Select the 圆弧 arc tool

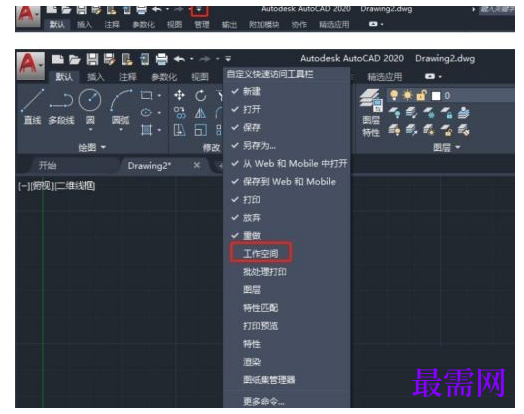click(121, 106)
